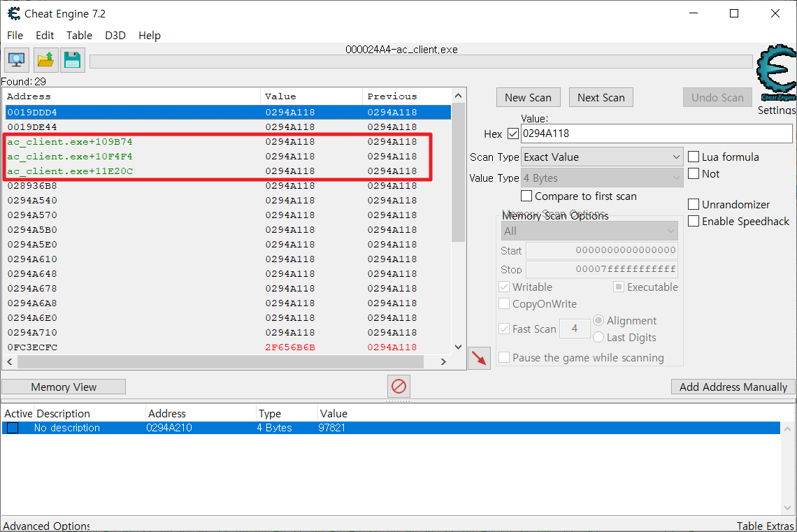This screenshot has width=797, height=532.
Task: Click the open file folder icon
Action: (45, 60)
